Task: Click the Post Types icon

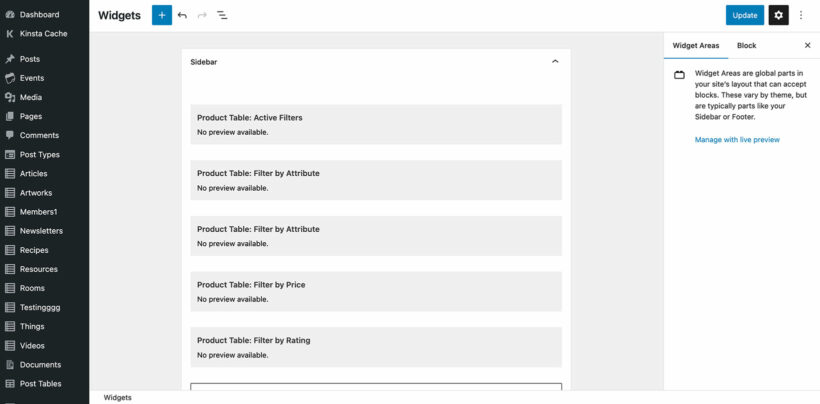Action: coord(9,155)
